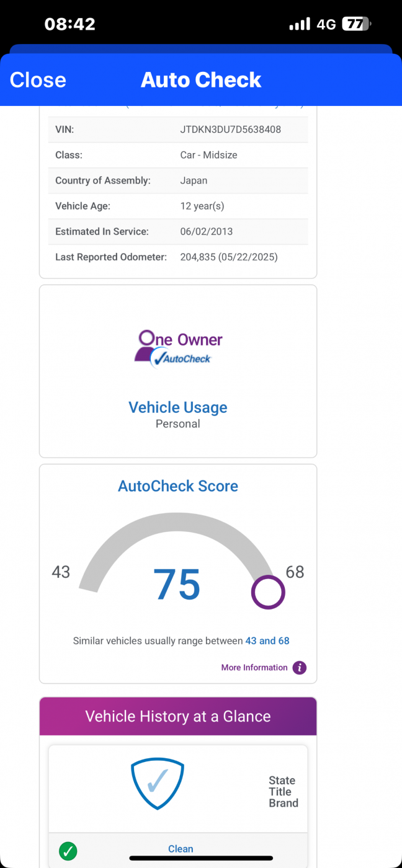Viewport: 402px width, 868px height.
Task: Tap the Clean title status link
Action: [181, 849]
